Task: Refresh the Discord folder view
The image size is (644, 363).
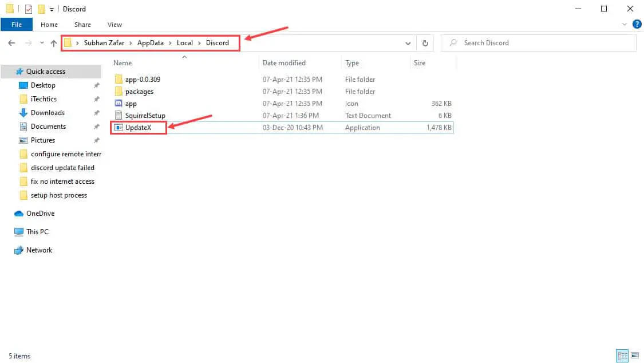Action: (425, 43)
